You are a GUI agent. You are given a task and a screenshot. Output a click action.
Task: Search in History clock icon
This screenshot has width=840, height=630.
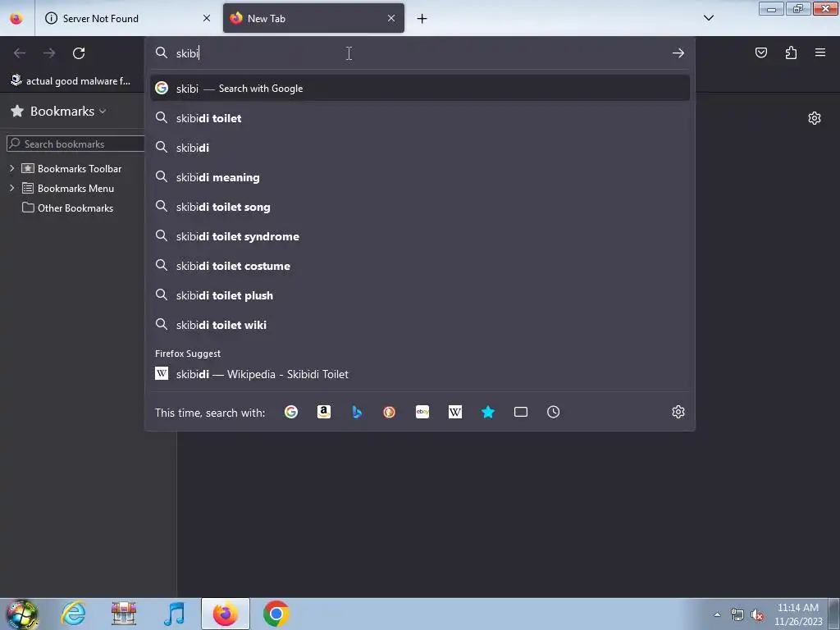(x=554, y=412)
